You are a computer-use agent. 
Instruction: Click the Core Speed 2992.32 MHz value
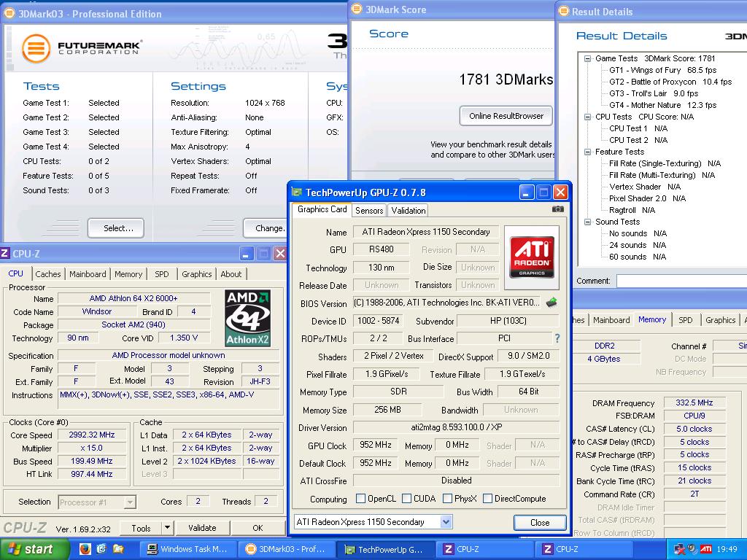pos(92,435)
